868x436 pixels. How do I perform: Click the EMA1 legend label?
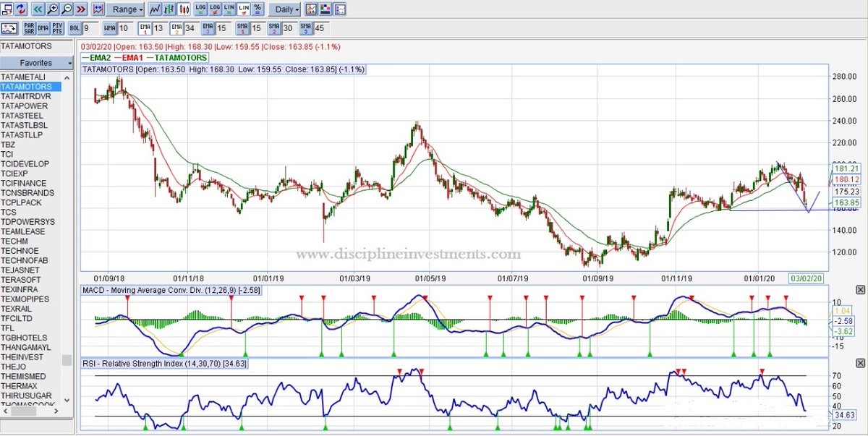click(129, 57)
